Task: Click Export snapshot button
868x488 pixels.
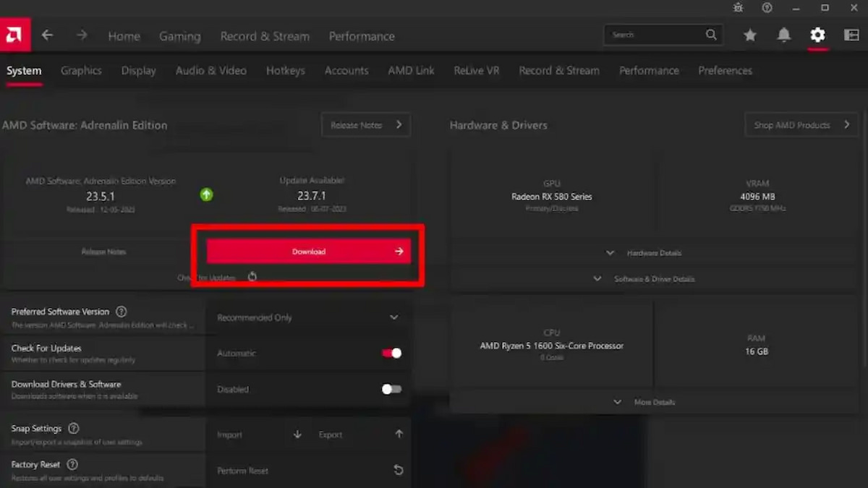Action: [360, 435]
